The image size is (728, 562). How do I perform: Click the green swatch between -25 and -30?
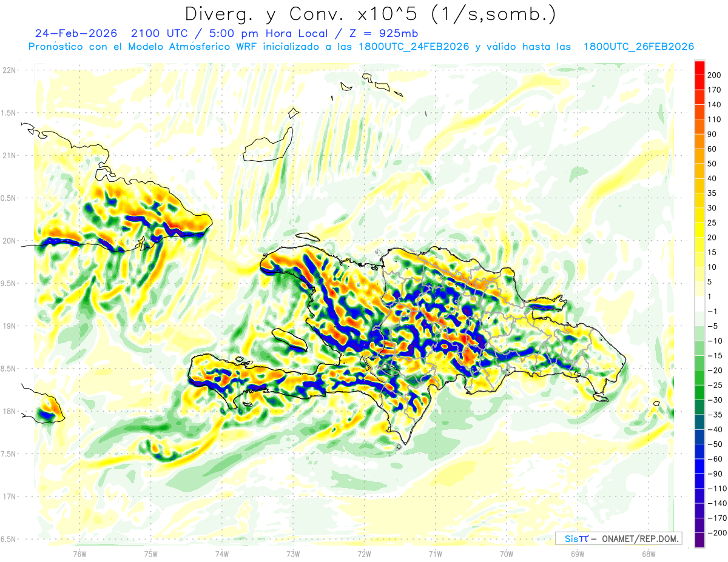point(699,393)
